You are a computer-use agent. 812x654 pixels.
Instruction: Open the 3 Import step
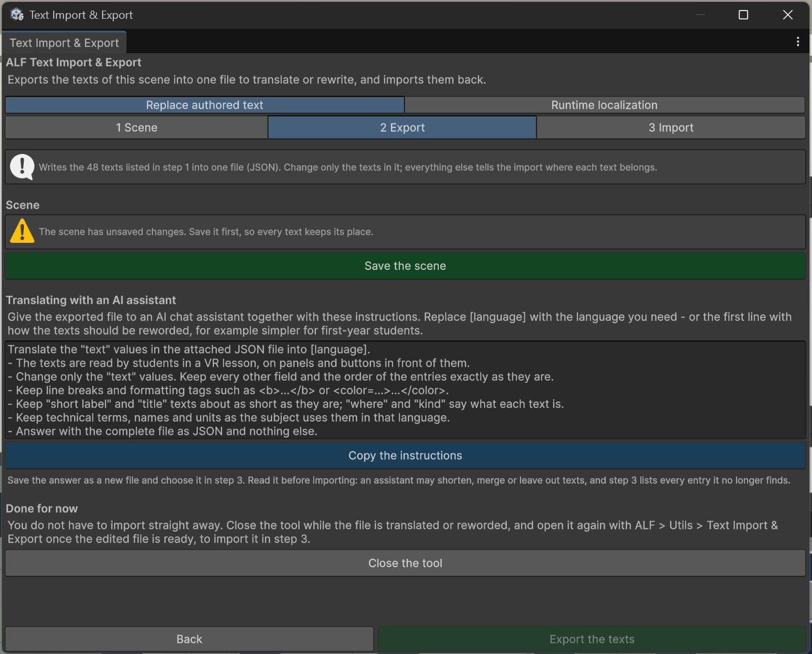(671, 128)
